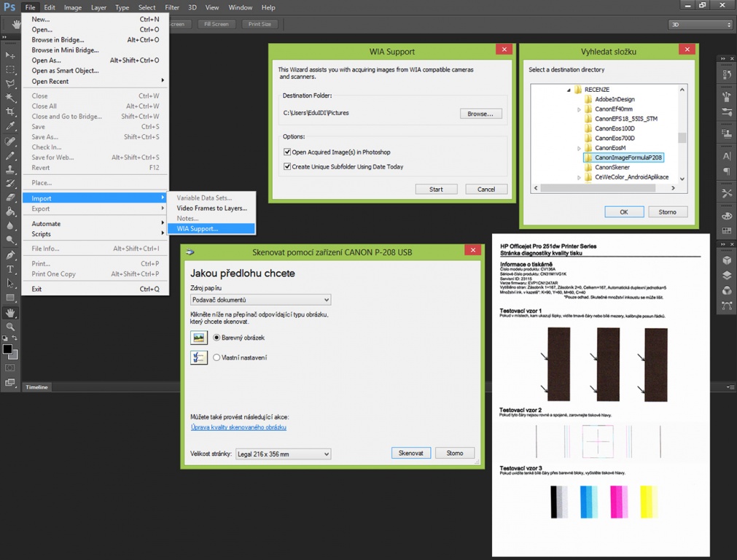Select the Crop tool
Viewport: 737px width, 560px height.
10,112
